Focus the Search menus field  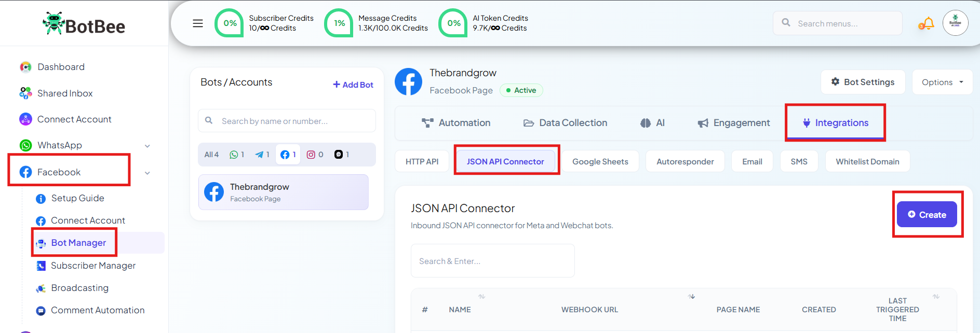(838, 23)
